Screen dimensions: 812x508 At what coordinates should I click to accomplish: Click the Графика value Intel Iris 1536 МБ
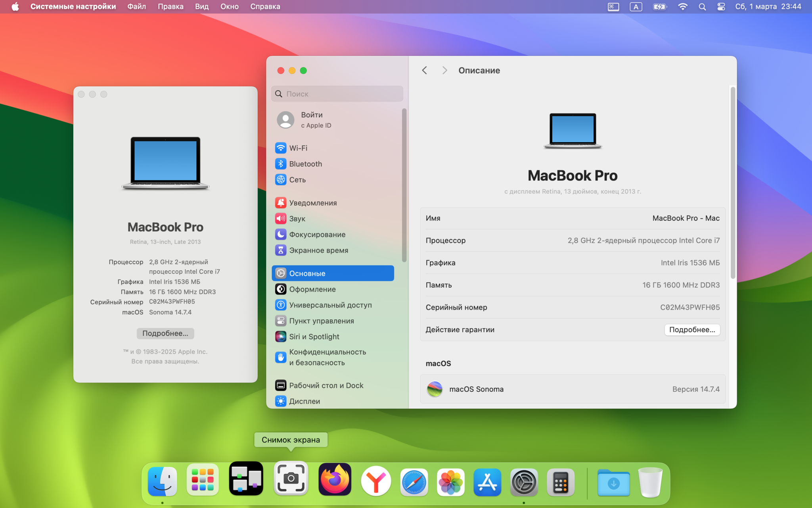pyautogui.click(x=690, y=263)
